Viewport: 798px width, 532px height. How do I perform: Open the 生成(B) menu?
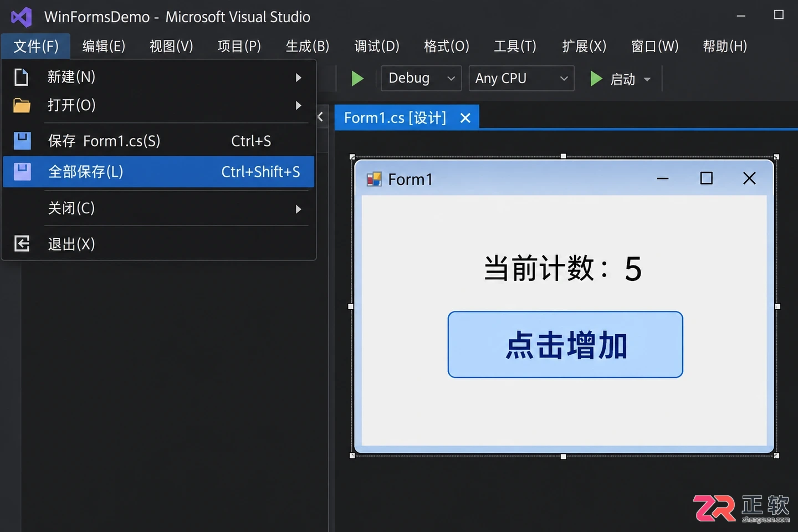308,46
